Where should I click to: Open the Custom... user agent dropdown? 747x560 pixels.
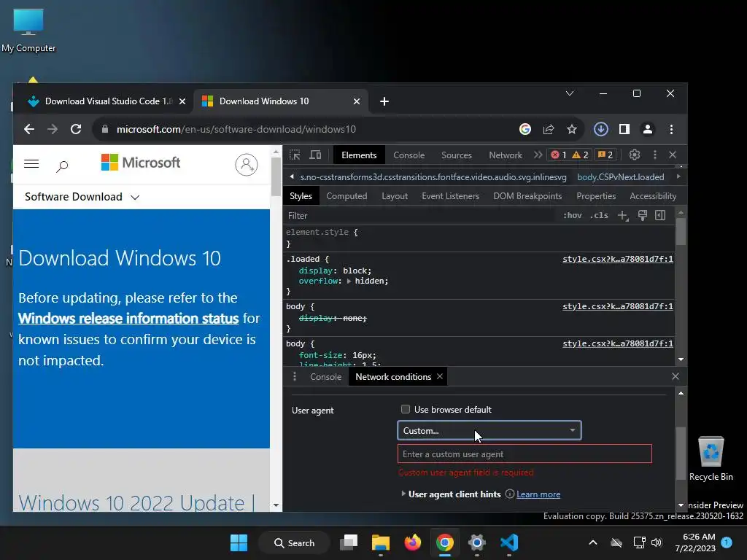[489, 430]
